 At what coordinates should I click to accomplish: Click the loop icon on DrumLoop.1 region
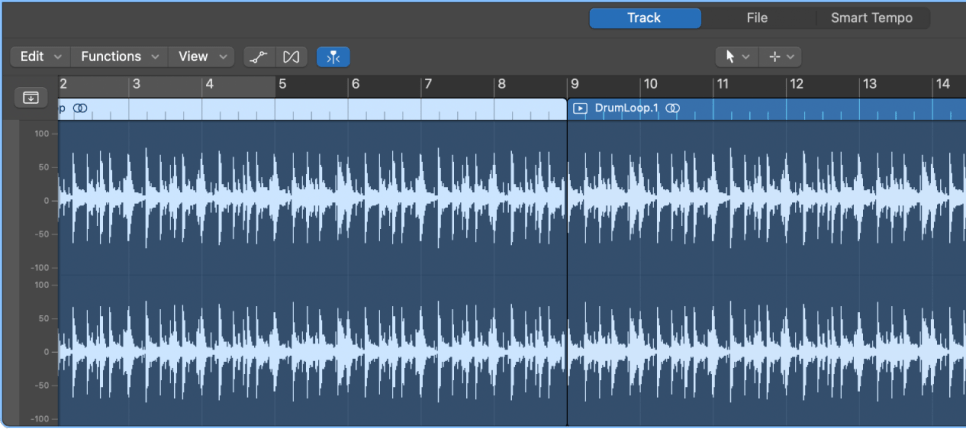tap(674, 108)
